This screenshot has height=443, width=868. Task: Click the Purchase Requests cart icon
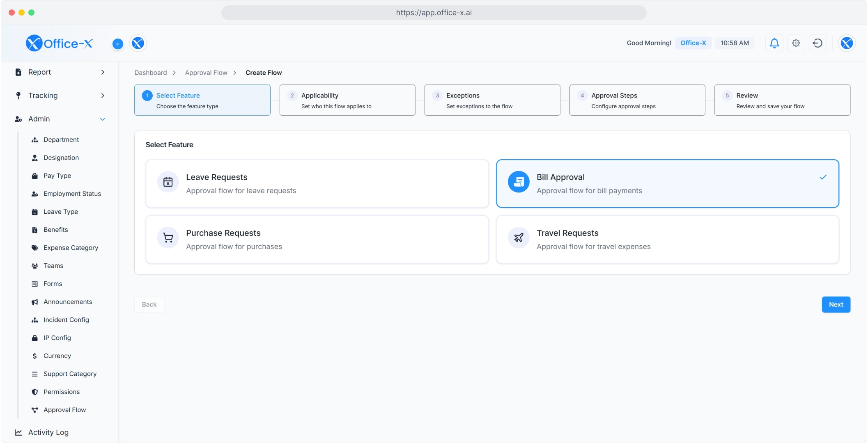click(x=168, y=237)
